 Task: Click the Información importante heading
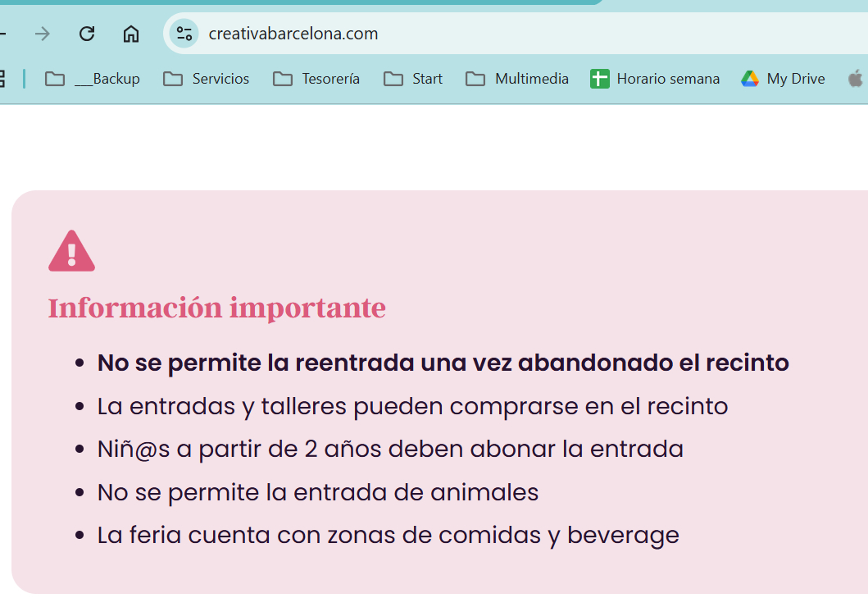(x=216, y=308)
